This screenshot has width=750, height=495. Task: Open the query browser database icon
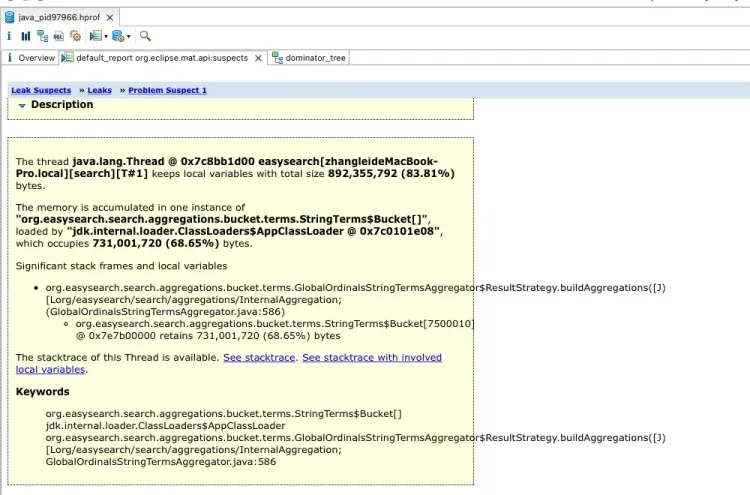coord(118,36)
